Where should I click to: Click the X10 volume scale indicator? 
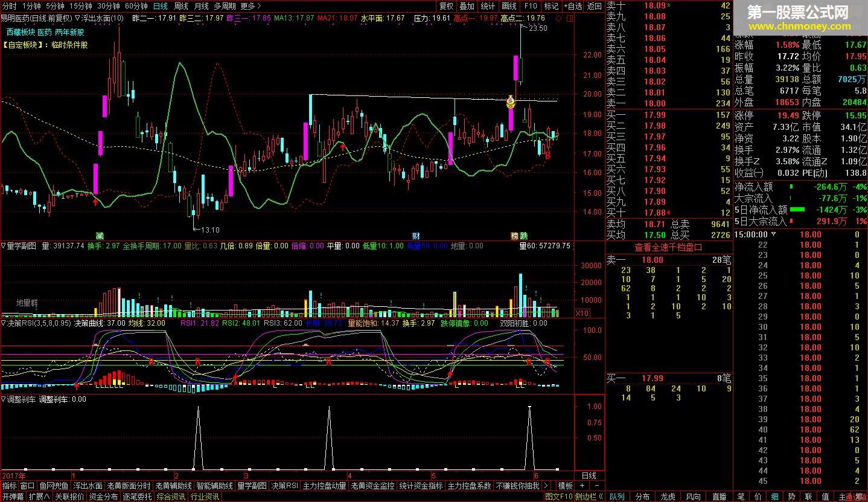click(x=582, y=313)
